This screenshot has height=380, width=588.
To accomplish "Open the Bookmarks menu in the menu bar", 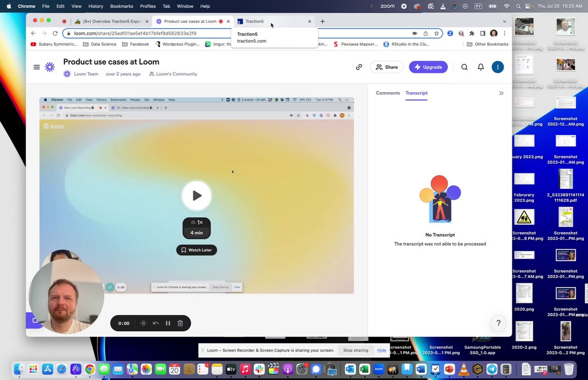I will 122,6.
